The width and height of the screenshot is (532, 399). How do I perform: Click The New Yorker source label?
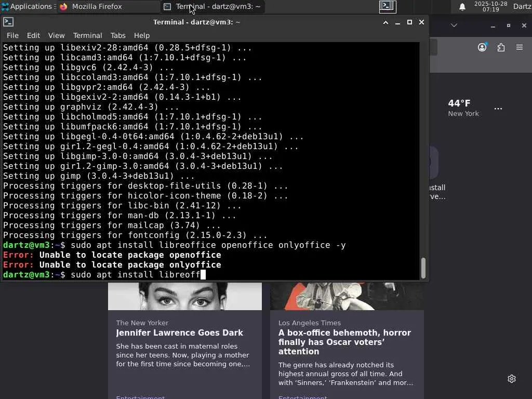(x=142, y=323)
